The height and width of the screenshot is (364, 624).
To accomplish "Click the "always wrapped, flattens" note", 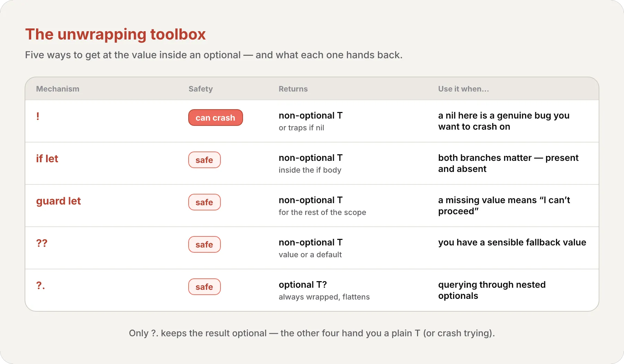I will (324, 297).
